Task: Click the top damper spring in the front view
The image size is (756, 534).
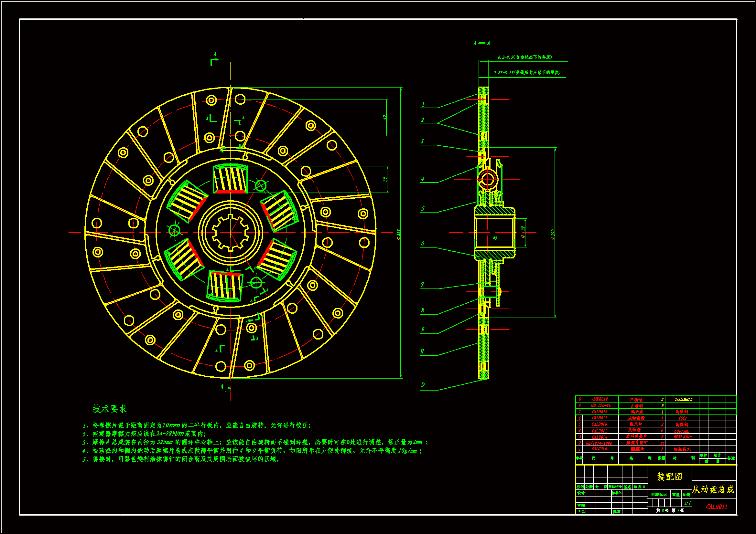Action: click(230, 179)
